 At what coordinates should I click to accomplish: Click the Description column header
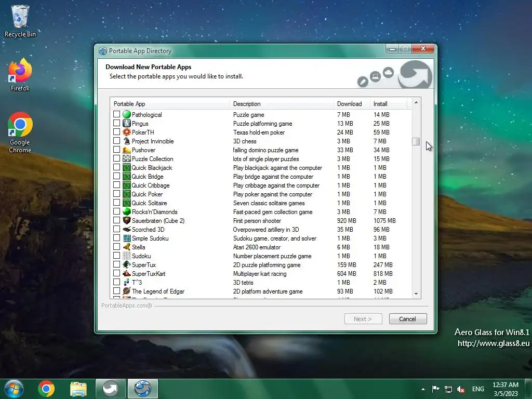(282, 104)
